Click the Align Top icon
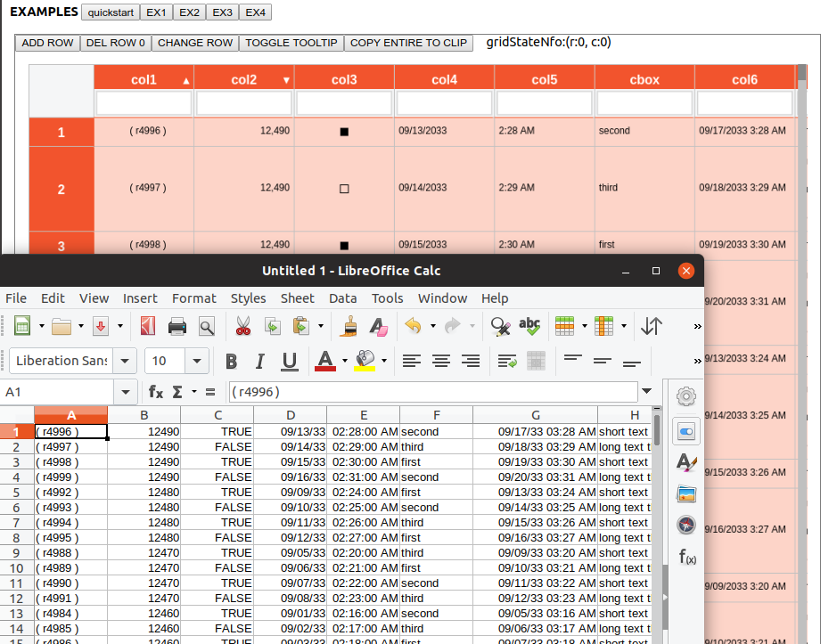 [573, 362]
